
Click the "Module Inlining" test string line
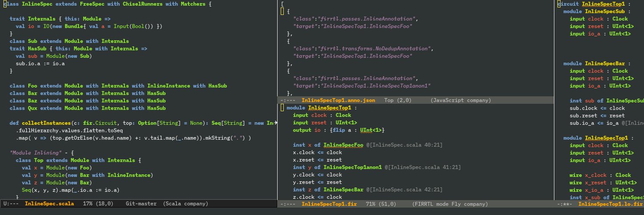(42, 153)
